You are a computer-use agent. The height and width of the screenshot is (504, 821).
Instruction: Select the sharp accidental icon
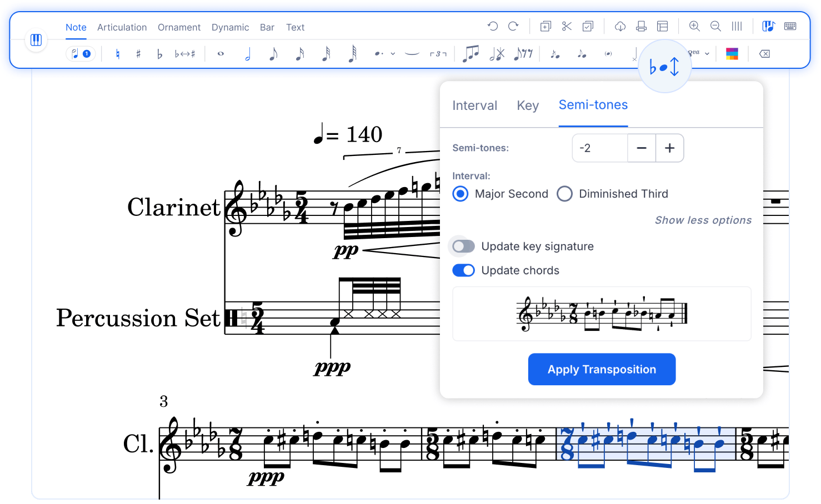click(x=138, y=53)
